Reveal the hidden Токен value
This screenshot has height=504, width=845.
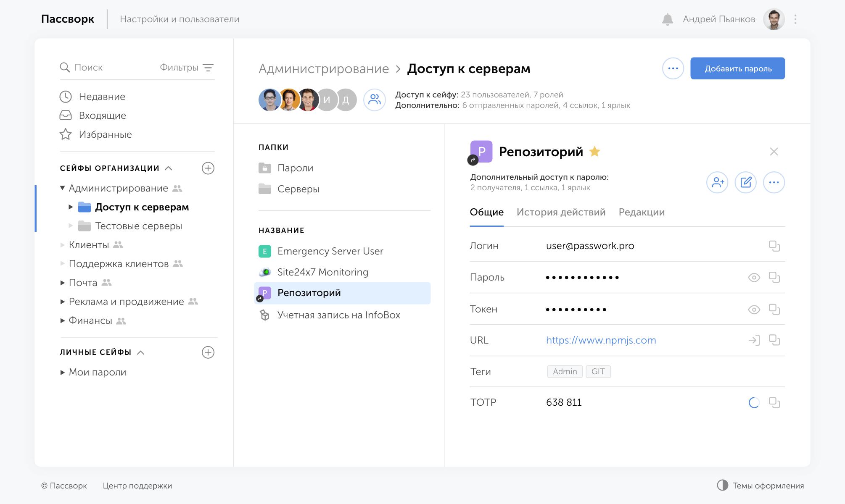[x=754, y=310]
